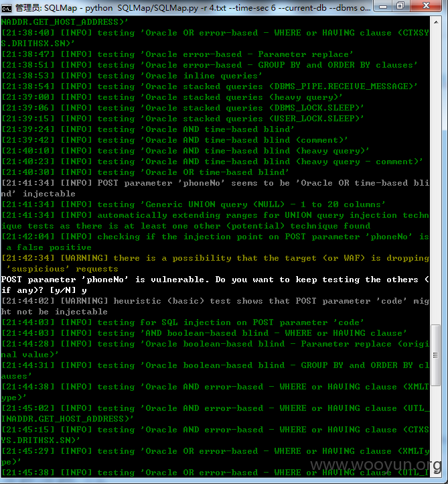Click the [21:45:15] CTXS error-based line
Image resolution: width=448 pixels, height=484 pixels.
(215, 435)
